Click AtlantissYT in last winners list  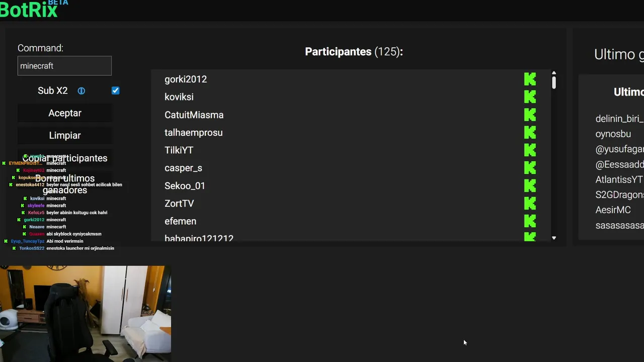coord(619,179)
